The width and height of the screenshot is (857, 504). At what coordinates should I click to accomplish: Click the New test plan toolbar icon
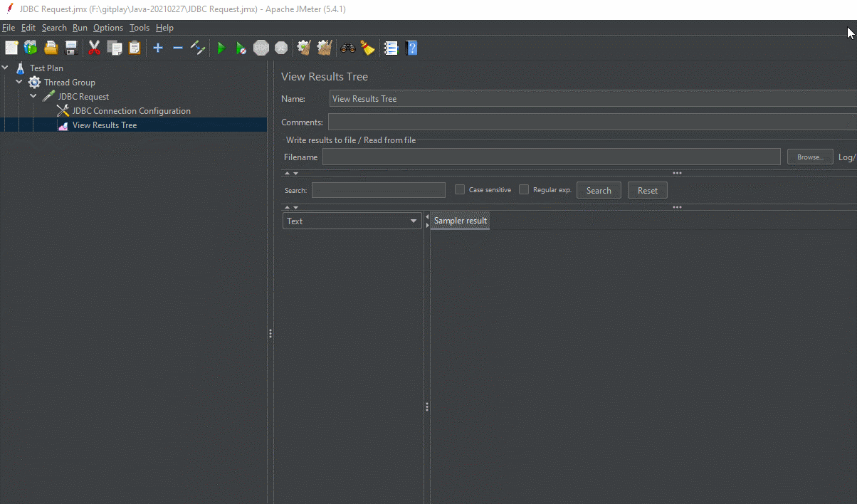pyautogui.click(x=11, y=48)
